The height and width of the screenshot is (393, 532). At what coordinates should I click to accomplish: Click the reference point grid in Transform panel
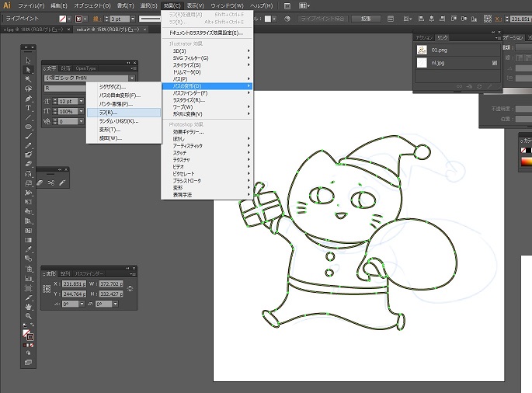coord(47,289)
